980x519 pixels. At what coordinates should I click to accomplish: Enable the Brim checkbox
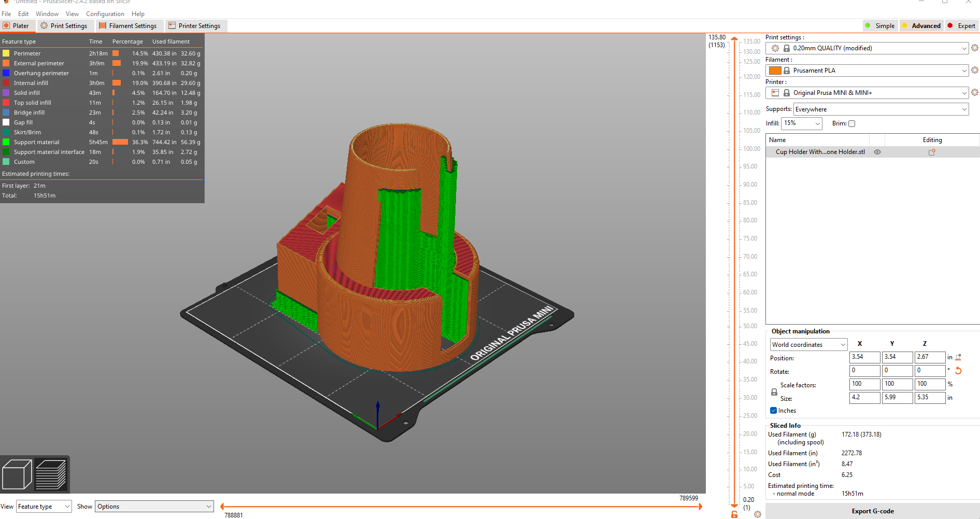click(852, 123)
